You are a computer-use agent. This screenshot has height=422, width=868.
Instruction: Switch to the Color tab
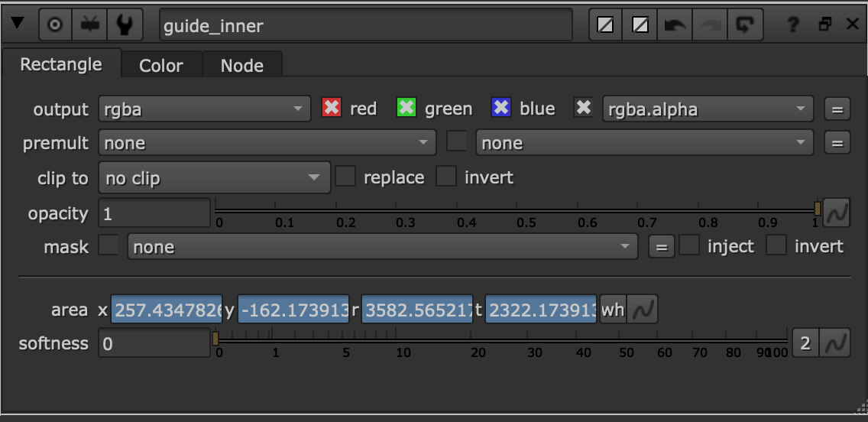click(x=161, y=66)
